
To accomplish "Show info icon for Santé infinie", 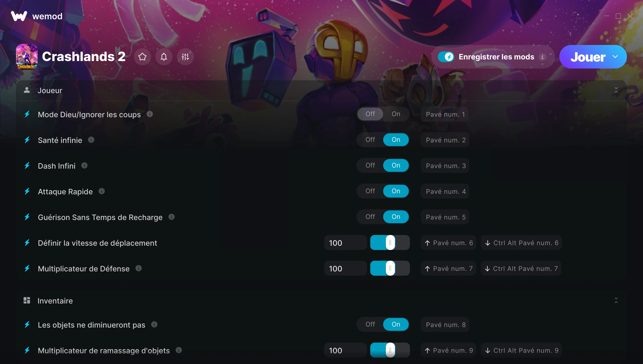I will [91, 140].
